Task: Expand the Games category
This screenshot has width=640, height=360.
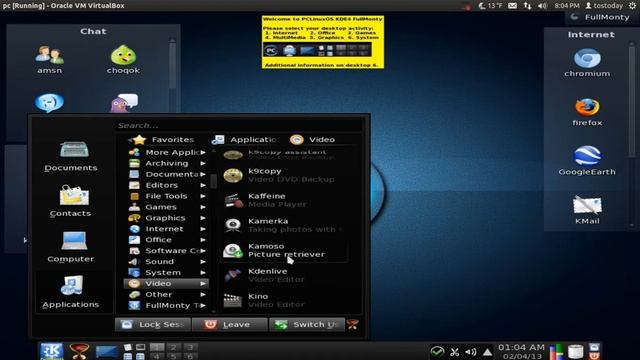Action: tap(167, 207)
